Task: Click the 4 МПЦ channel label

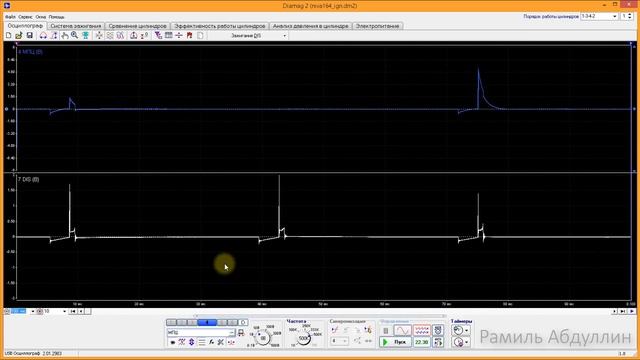Action: [30, 52]
